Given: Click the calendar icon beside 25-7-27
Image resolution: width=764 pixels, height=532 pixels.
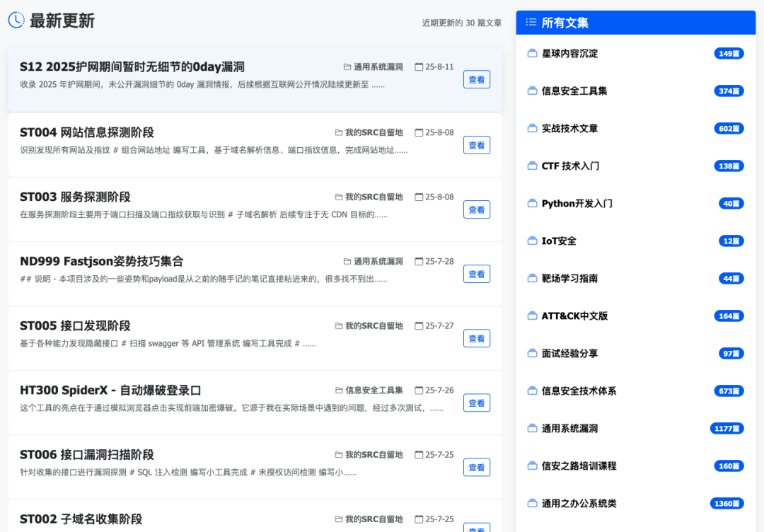Looking at the screenshot, I should [419, 326].
